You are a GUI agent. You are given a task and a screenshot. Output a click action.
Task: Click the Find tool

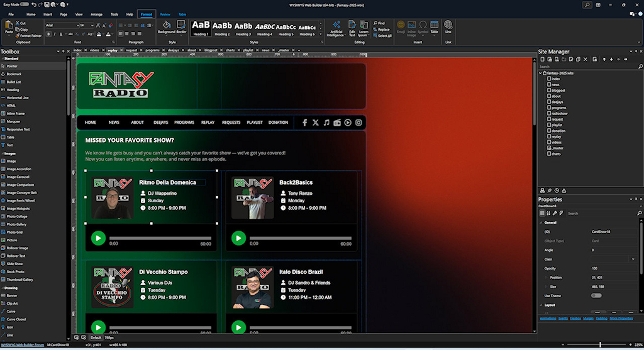(379, 23)
